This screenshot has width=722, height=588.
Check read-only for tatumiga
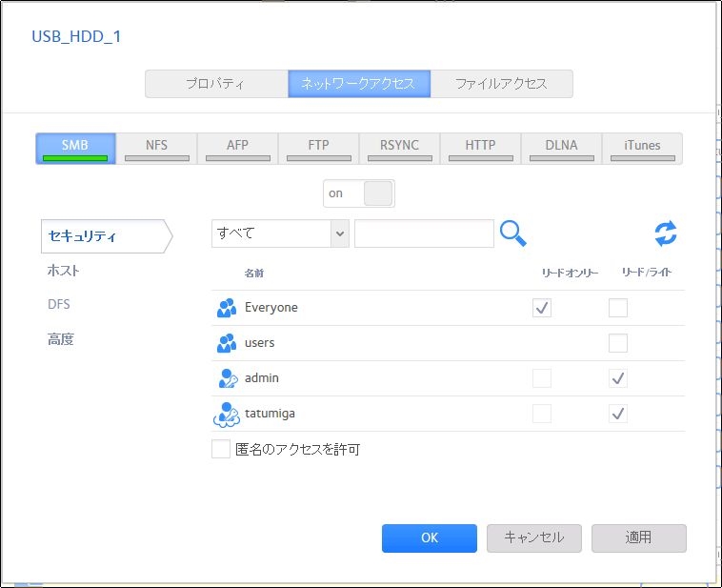point(541,414)
